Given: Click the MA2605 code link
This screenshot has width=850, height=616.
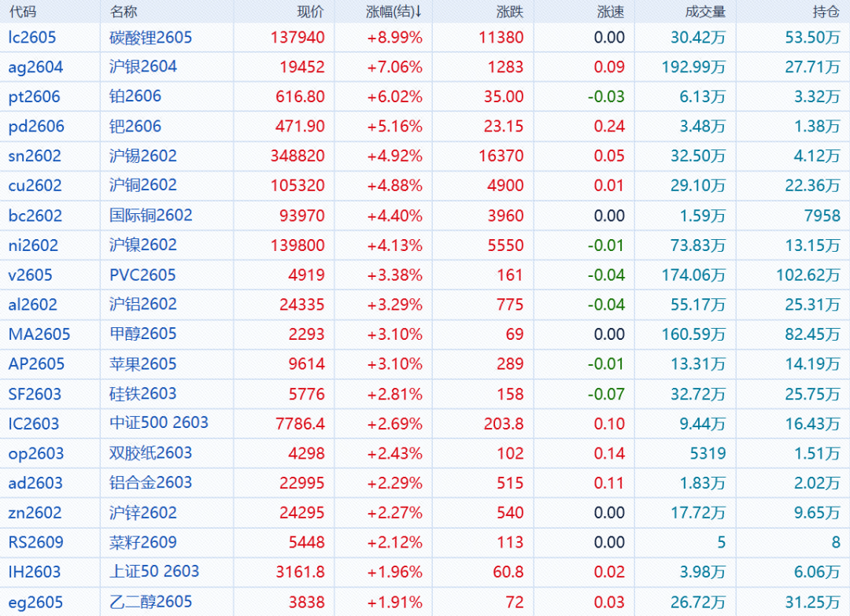Looking at the screenshot, I should pyautogui.click(x=39, y=334).
